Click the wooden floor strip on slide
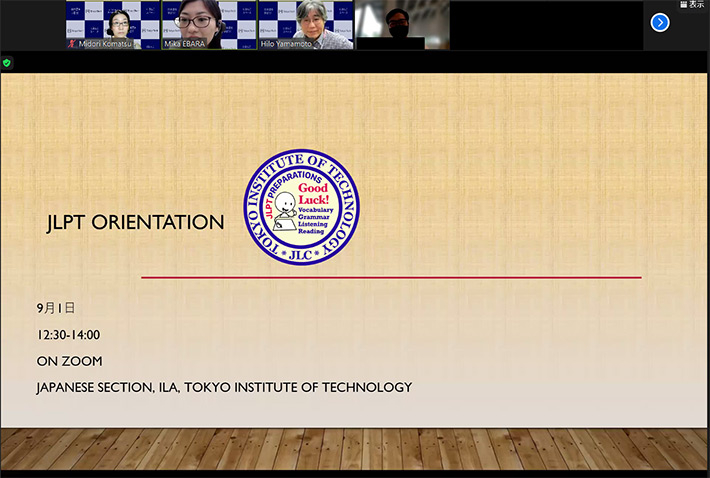This screenshot has height=478, width=710. click(x=355, y=448)
